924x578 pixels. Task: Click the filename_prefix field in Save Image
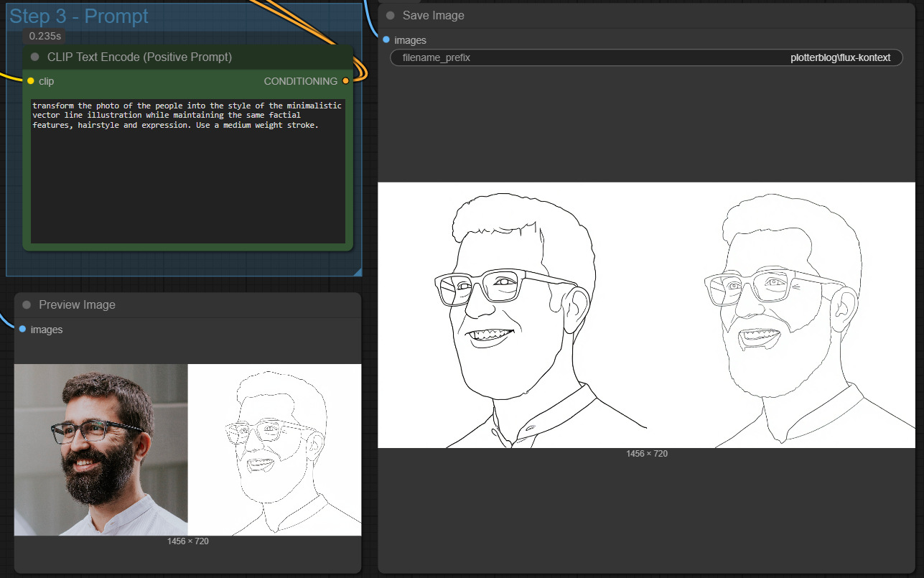point(646,57)
